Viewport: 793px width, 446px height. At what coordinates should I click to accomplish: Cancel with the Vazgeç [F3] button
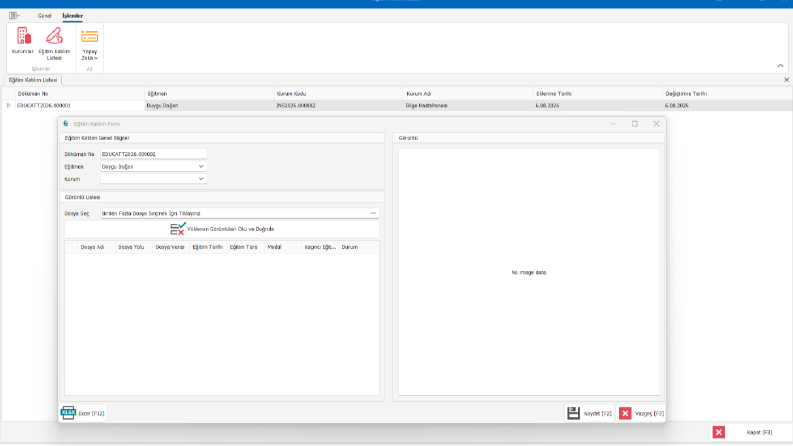pyautogui.click(x=641, y=413)
